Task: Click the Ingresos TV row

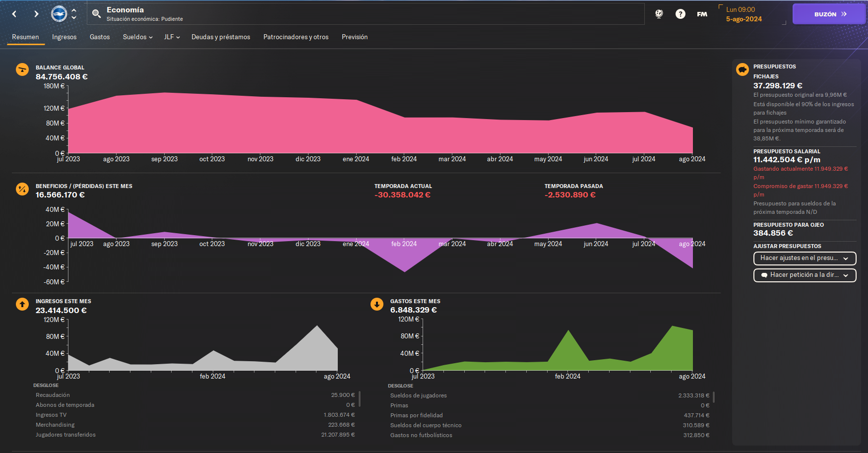Action: [195, 415]
